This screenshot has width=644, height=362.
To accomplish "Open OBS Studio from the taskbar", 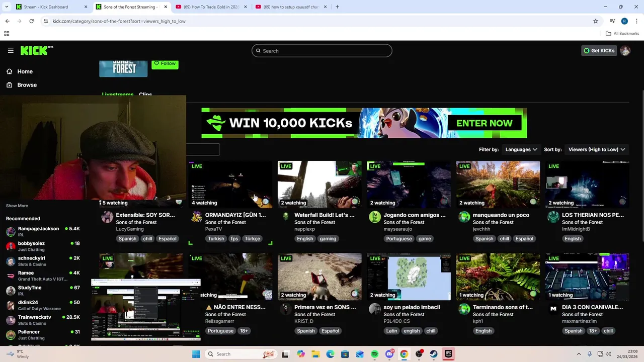I will [x=419, y=354].
